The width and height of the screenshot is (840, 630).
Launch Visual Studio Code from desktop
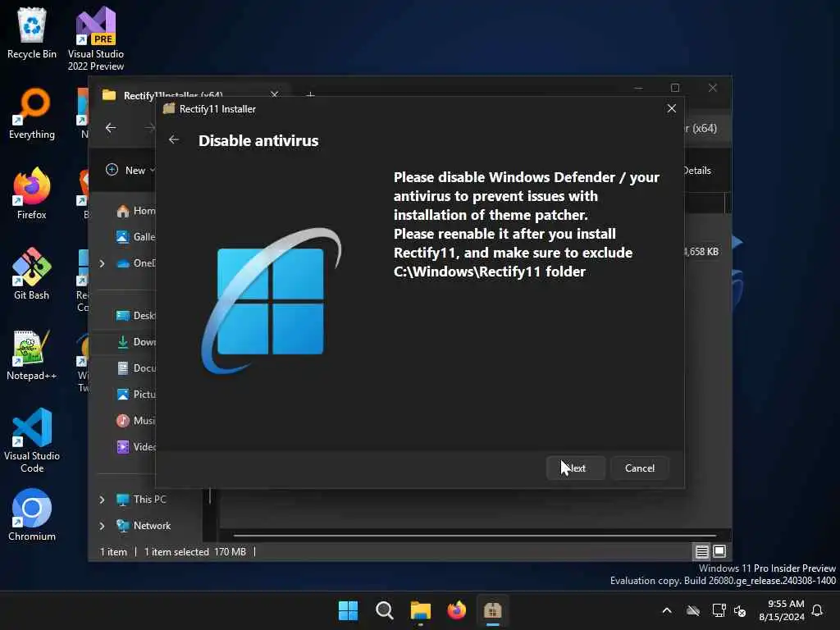(32, 441)
